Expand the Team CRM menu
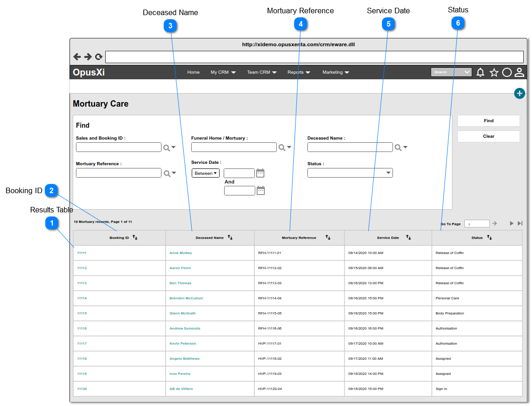Image resolution: width=532 pixels, height=406 pixels. pos(262,72)
